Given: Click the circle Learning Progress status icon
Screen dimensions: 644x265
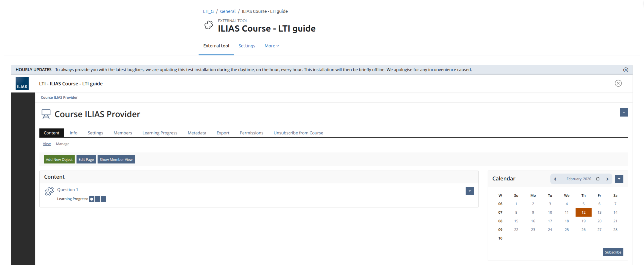Looking at the screenshot, I should pos(92,199).
